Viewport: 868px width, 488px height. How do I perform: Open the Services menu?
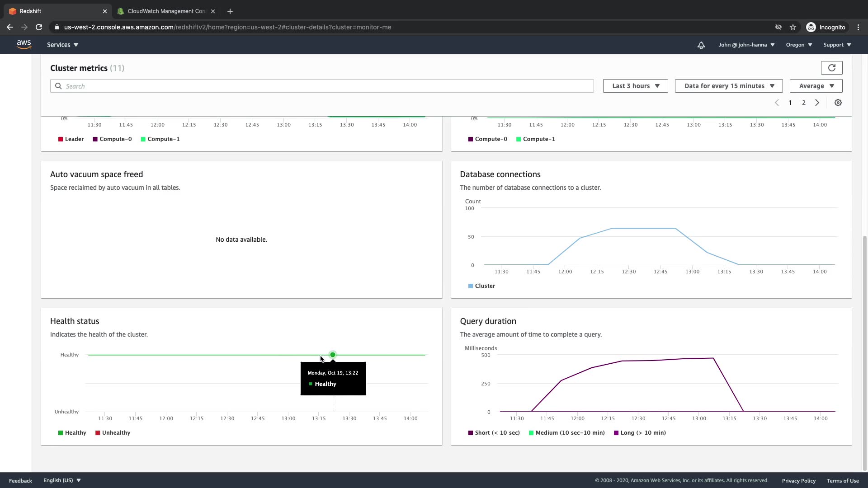[x=62, y=45]
